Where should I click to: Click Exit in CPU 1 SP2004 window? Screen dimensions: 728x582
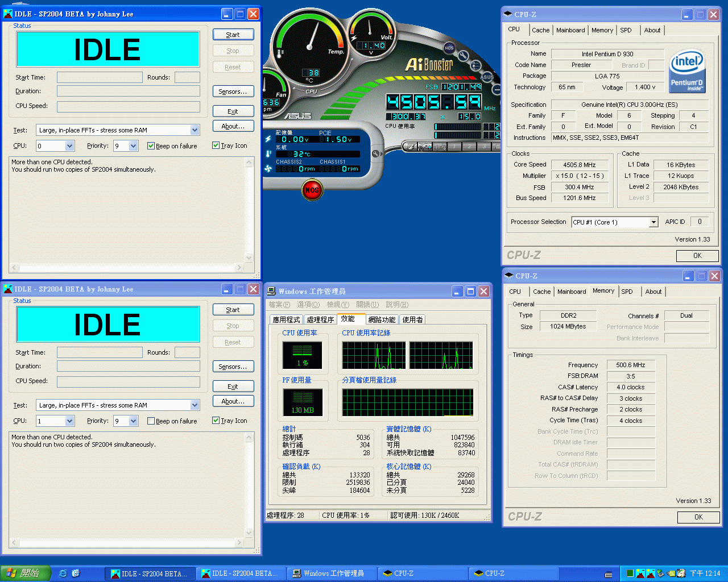coord(233,386)
